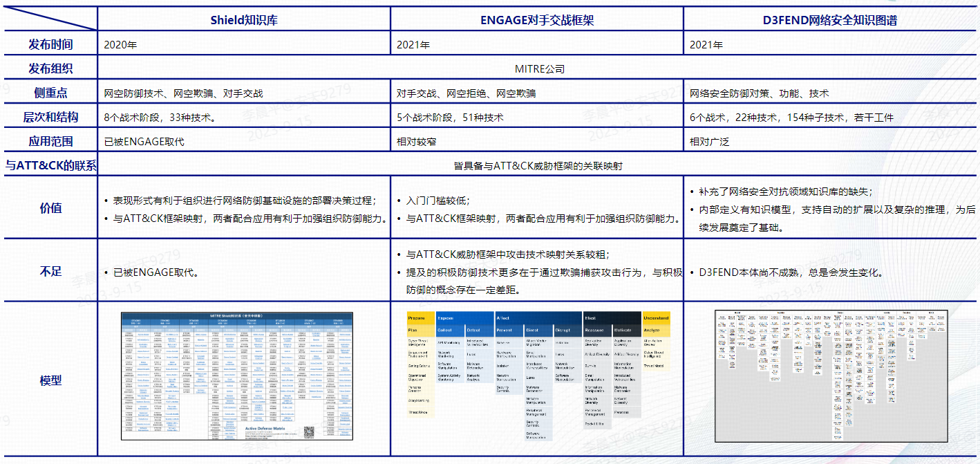Click Storyboarding in the ENGAGE matrix
980x464 pixels.
419,400
